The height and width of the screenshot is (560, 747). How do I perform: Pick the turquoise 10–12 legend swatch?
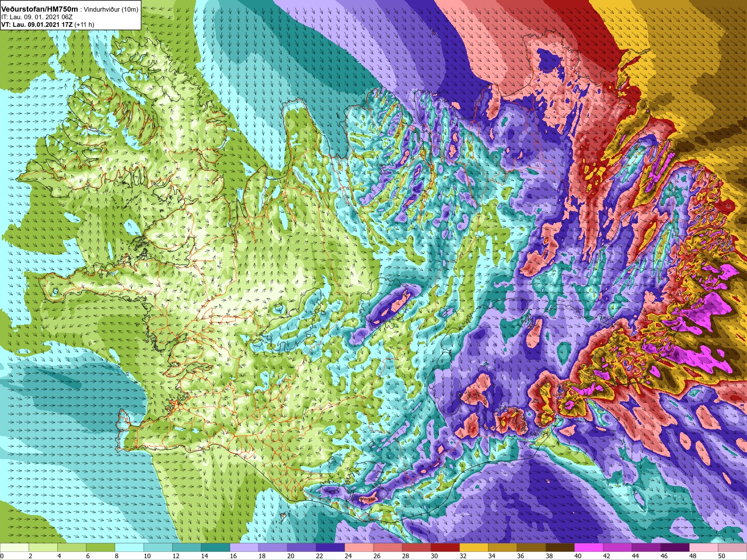158,547
